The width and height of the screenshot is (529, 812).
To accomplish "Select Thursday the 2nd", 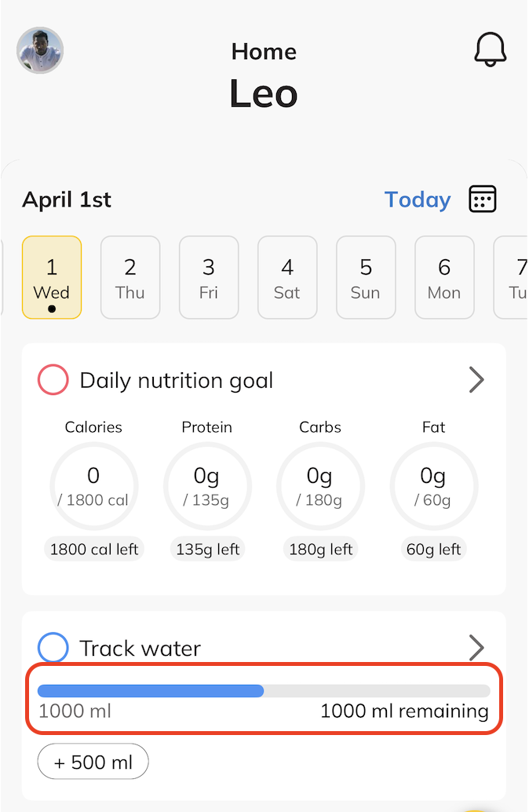I will click(130, 277).
